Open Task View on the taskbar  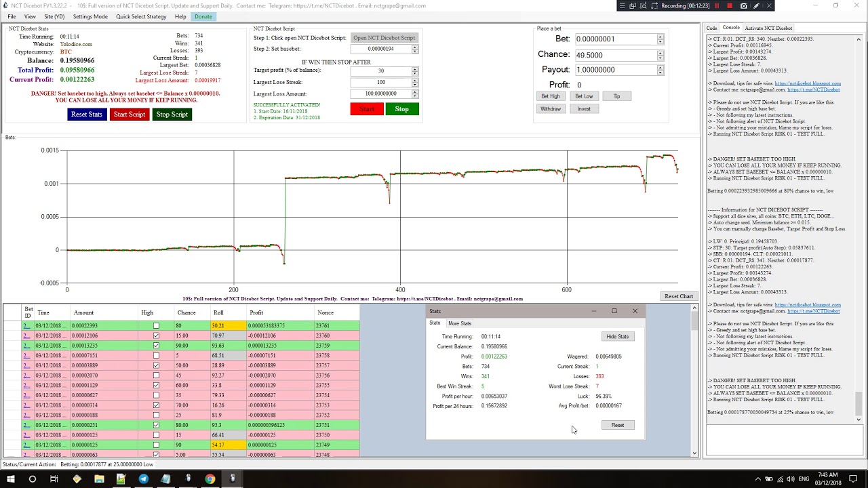point(54,479)
